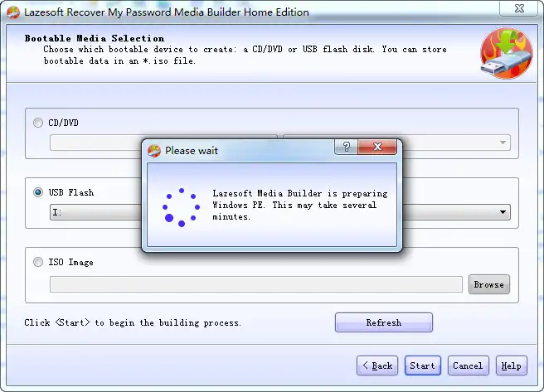Image resolution: width=544 pixels, height=392 pixels.
Task: Click Start to begin building
Action: 423,365
